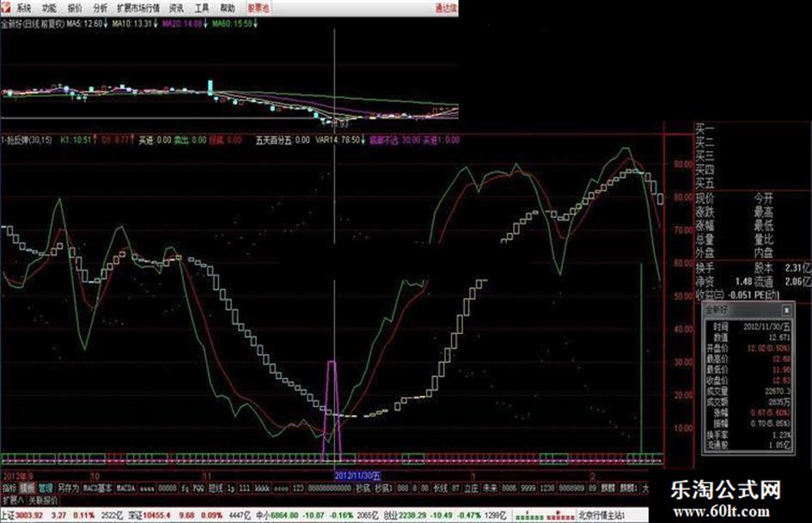Click the 五天百分五 indicator label
This screenshot has width=812, height=523.
click(283, 140)
